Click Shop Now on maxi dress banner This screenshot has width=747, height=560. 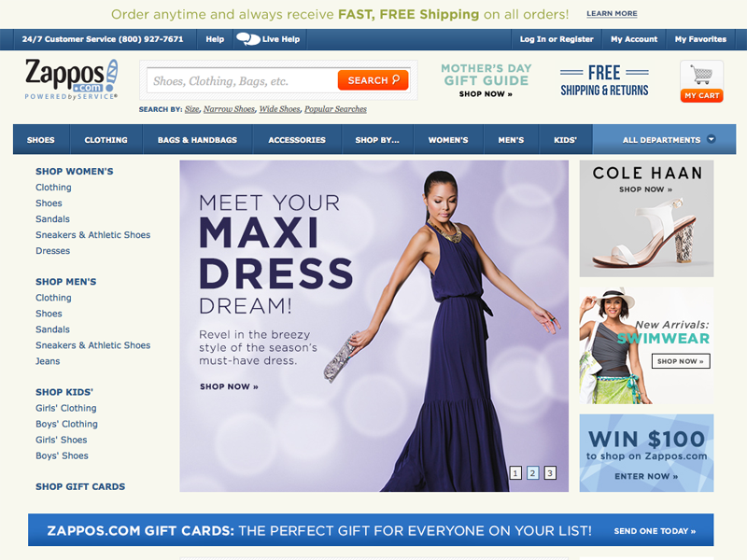coord(229,386)
